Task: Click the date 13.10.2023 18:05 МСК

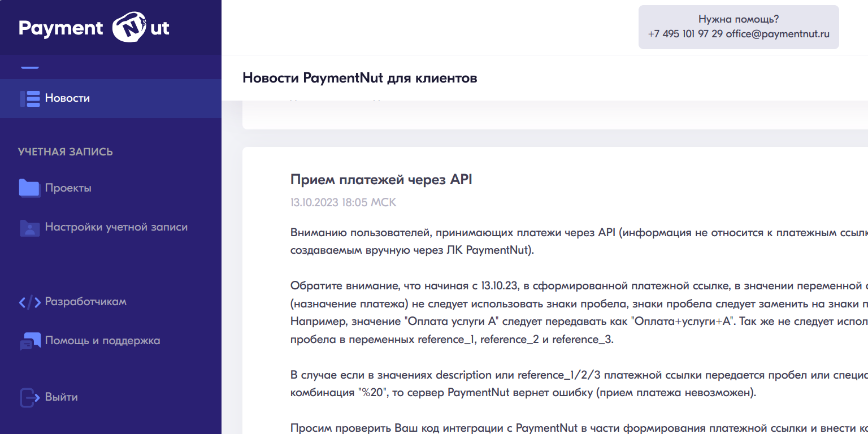Action: (x=344, y=202)
